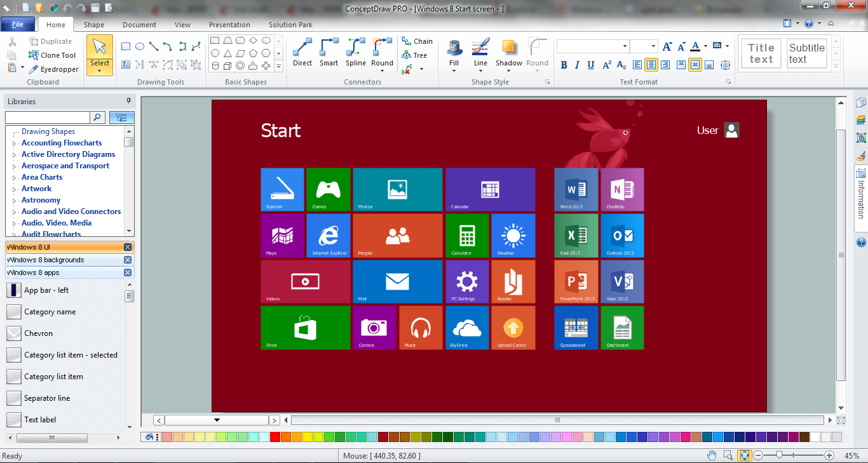Select the hand pan tool in status bar

click(x=712, y=455)
